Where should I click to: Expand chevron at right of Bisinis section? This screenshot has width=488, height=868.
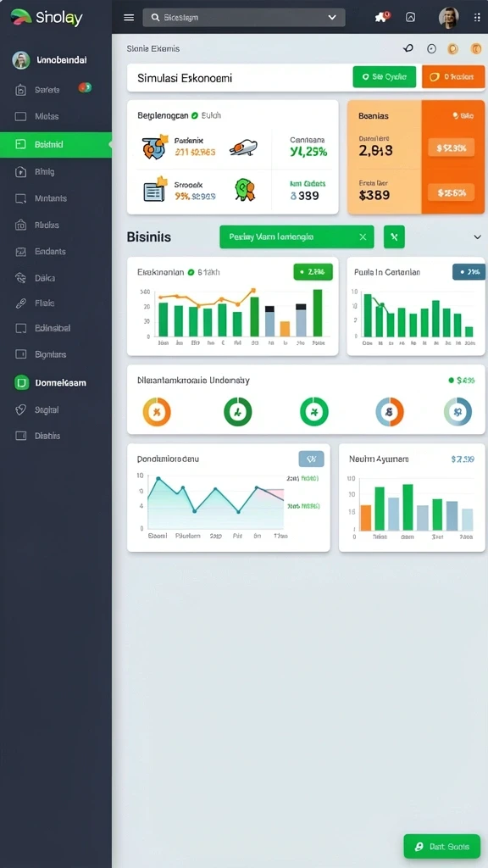coord(477,237)
